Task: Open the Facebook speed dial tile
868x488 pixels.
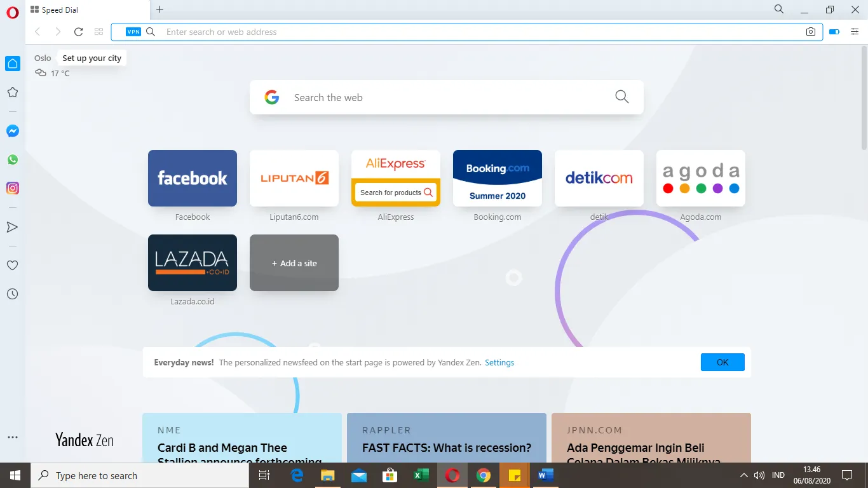Action: pos(193,179)
